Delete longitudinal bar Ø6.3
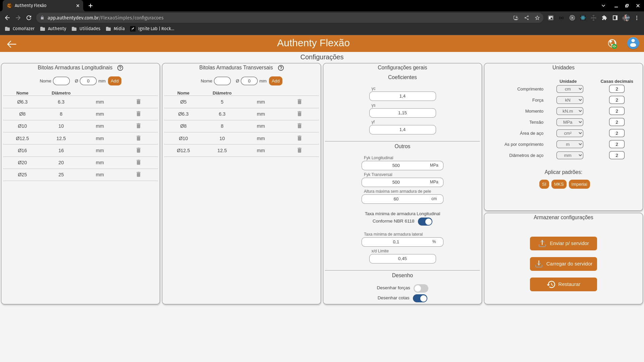The width and height of the screenshot is (644, 362). point(139,102)
